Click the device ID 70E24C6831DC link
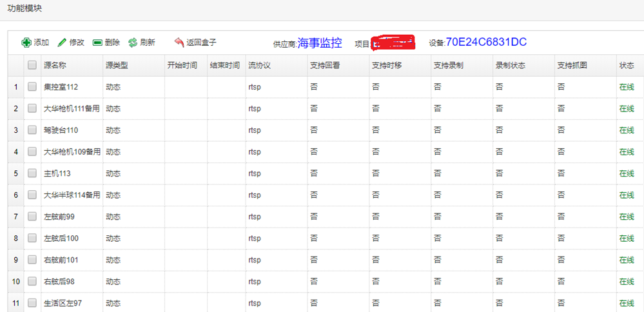Viewport: 644px width, 312px height. point(486,43)
